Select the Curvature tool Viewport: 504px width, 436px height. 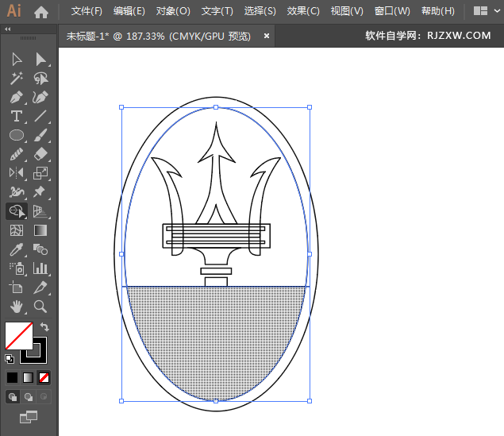click(x=40, y=98)
